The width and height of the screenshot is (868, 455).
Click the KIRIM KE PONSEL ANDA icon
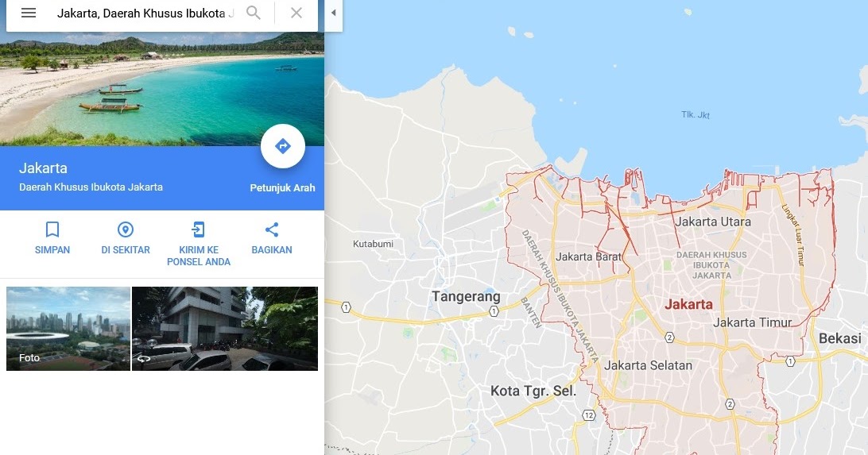point(198,229)
